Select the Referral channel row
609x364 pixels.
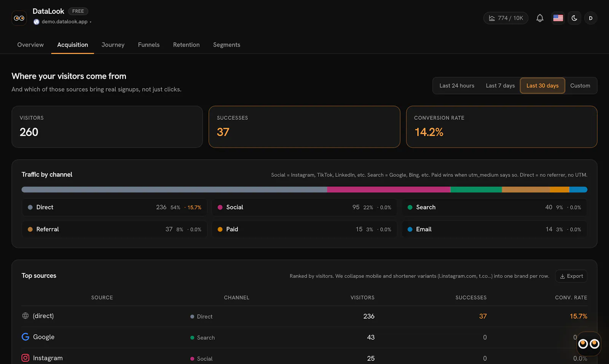click(115, 229)
